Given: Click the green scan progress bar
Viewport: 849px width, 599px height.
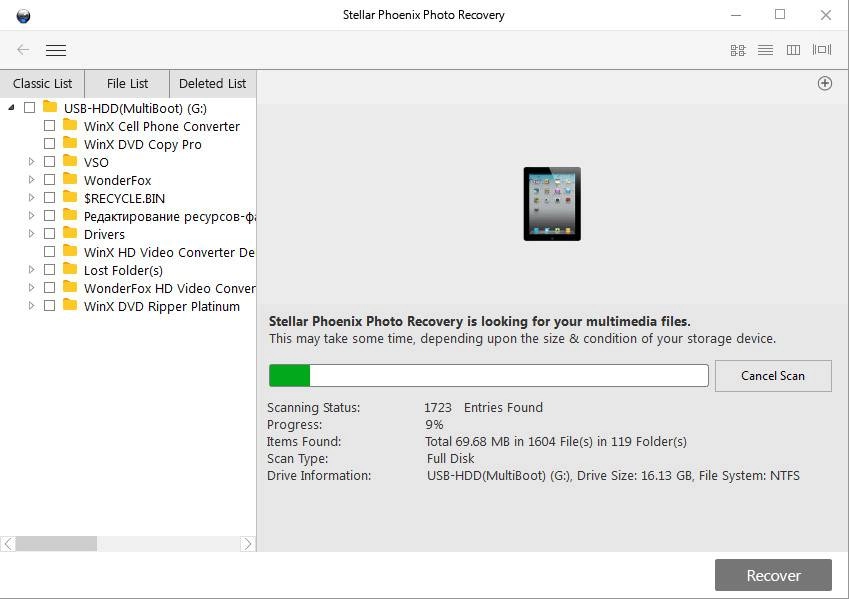Looking at the screenshot, I should pos(289,376).
